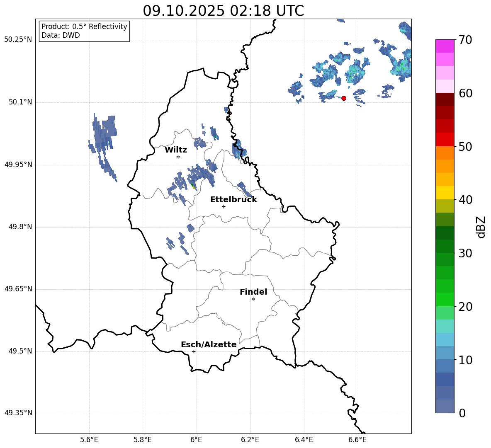This screenshot has height=448, width=491.
Task: Click the Findel station cross marker
Action: coord(253,299)
